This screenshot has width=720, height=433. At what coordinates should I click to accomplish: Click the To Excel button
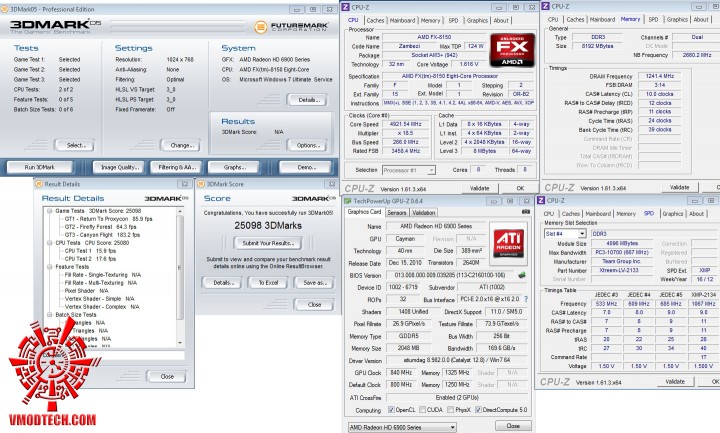pyautogui.click(x=268, y=283)
